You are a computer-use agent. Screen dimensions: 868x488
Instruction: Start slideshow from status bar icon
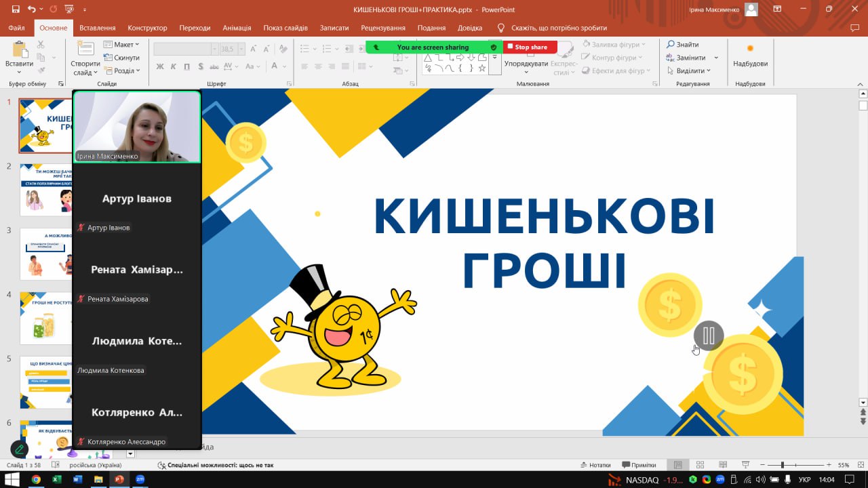click(745, 465)
